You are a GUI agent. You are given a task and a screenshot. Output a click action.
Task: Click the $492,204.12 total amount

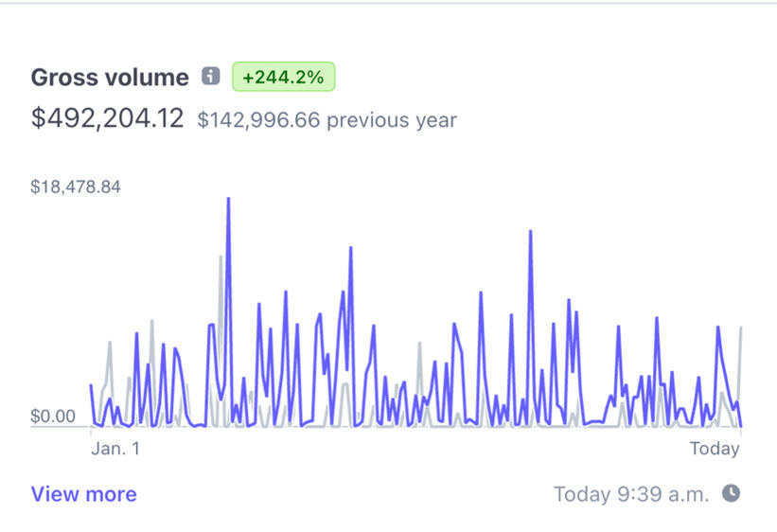coord(107,118)
